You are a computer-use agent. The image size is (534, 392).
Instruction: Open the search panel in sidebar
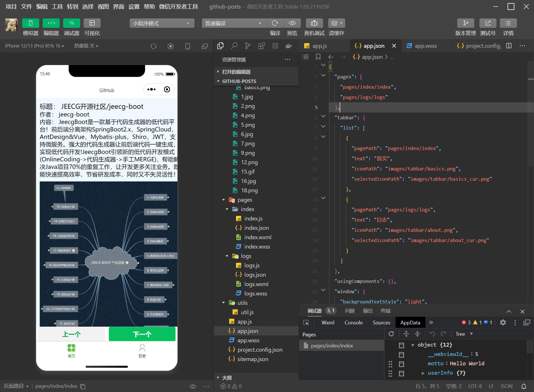tap(234, 46)
